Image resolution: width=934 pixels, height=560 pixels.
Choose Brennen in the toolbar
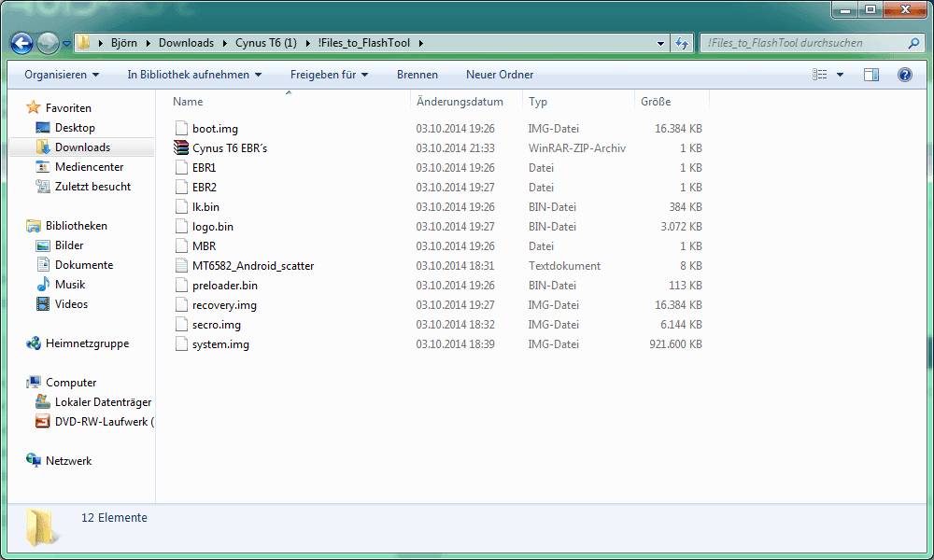tap(417, 75)
